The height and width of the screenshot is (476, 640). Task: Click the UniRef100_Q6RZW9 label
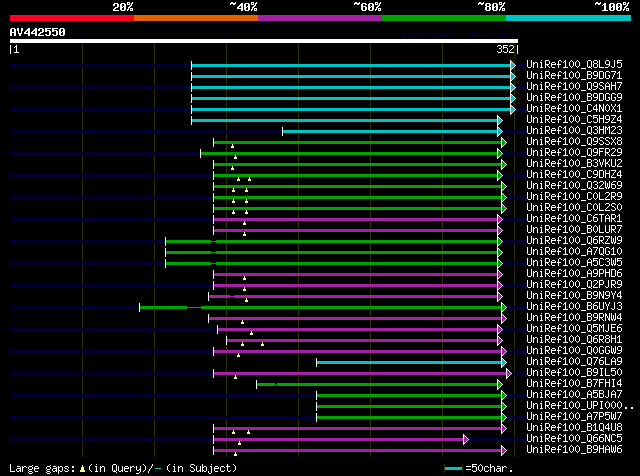[x=574, y=241]
